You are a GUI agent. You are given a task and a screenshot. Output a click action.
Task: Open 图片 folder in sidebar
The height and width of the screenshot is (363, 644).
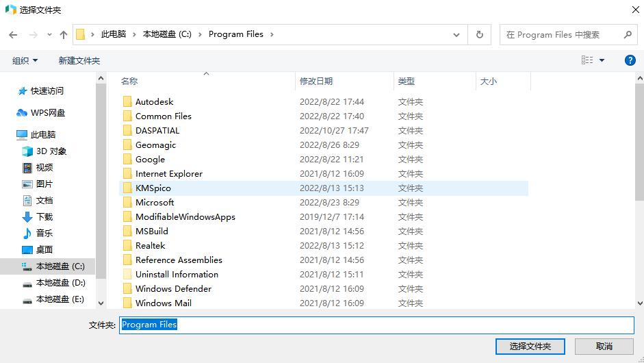point(38,184)
